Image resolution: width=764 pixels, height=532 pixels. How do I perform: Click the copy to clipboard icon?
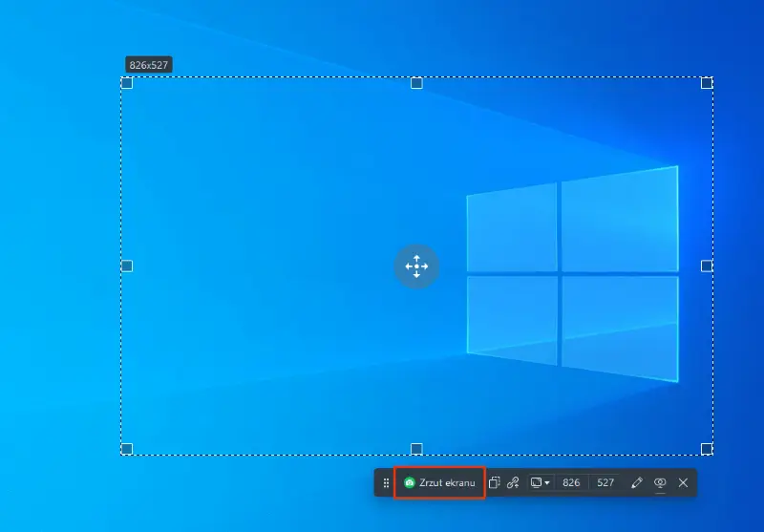click(494, 483)
